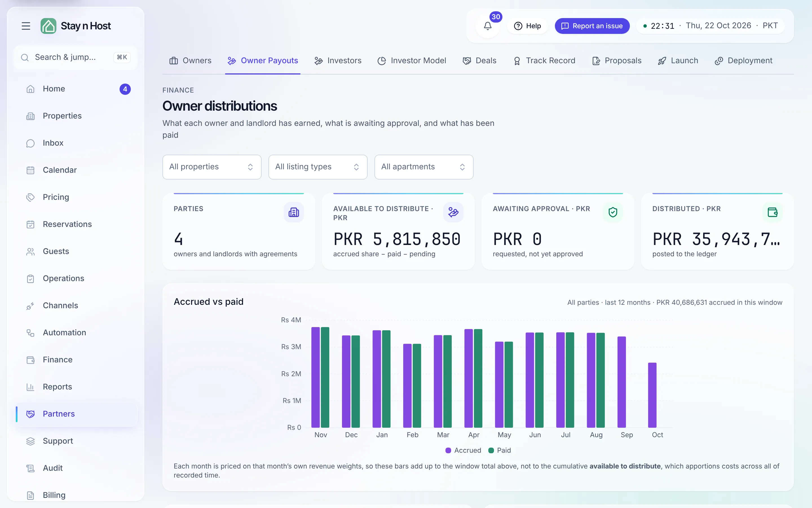
Task: Switch to the Investor Model tab
Action: (x=412, y=61)
